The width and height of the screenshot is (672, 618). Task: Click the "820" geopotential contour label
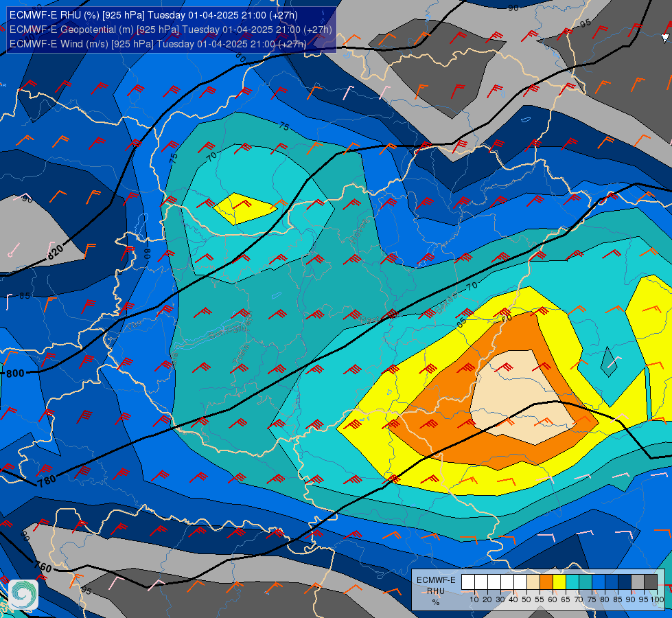click(56, 252)
